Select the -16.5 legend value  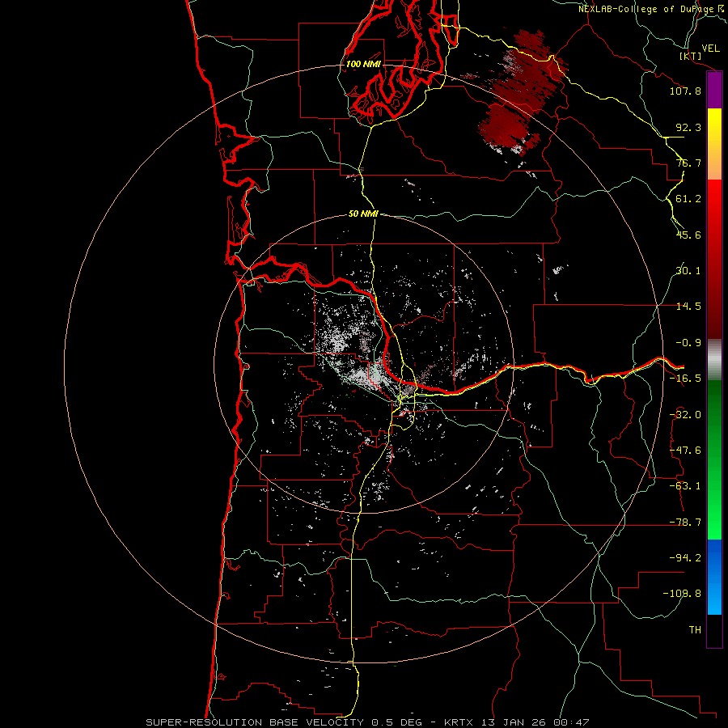pos(685,379)
